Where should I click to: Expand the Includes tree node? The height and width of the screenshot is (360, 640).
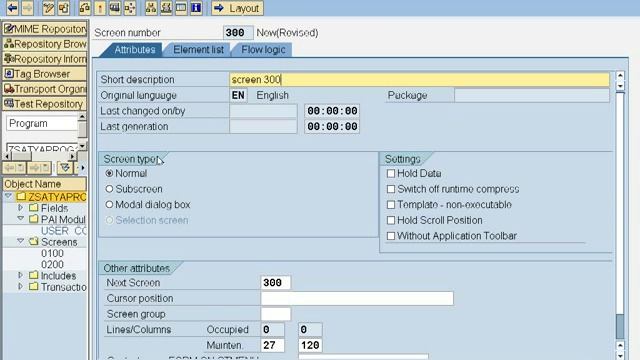[20, 276]
